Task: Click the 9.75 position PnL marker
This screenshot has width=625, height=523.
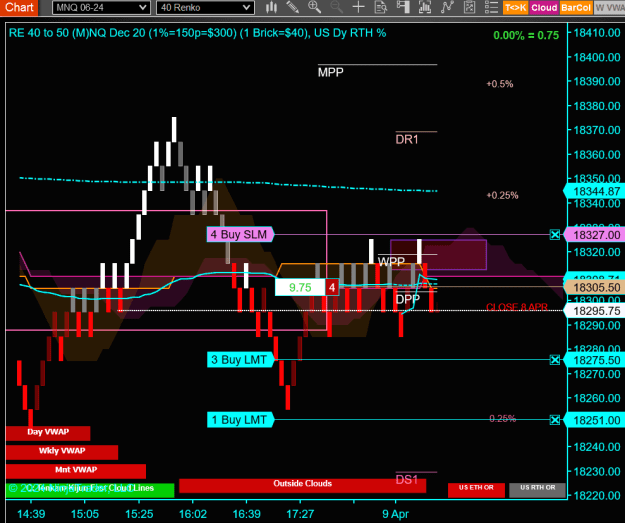Action: click(300, 287)
